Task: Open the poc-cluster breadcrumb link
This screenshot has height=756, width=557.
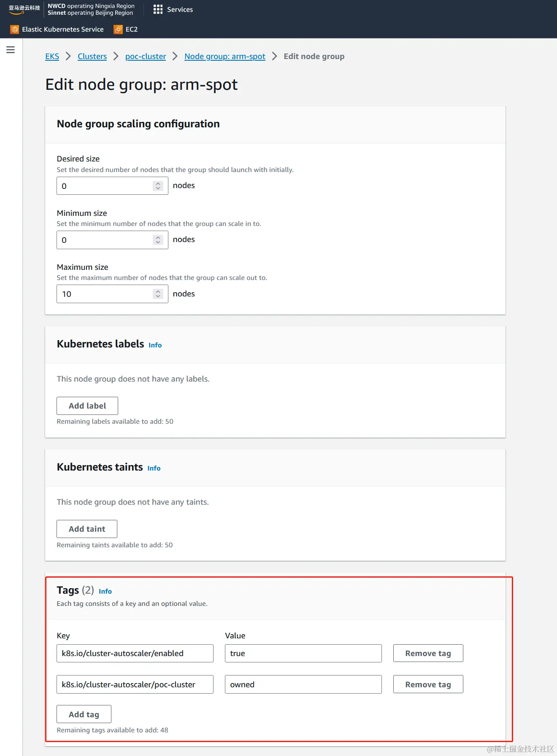Action: click(146, 56)
